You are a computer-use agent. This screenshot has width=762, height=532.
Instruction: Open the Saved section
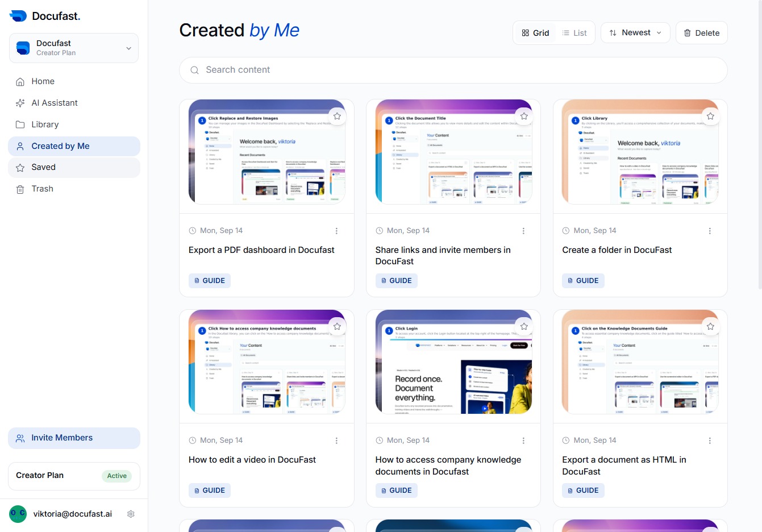(74, 167)
